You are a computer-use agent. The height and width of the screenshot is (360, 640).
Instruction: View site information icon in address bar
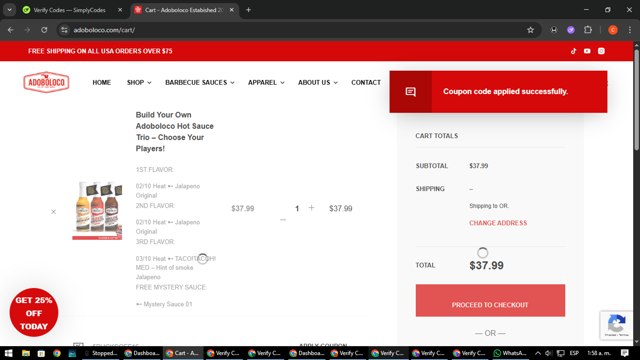point(64,30)
